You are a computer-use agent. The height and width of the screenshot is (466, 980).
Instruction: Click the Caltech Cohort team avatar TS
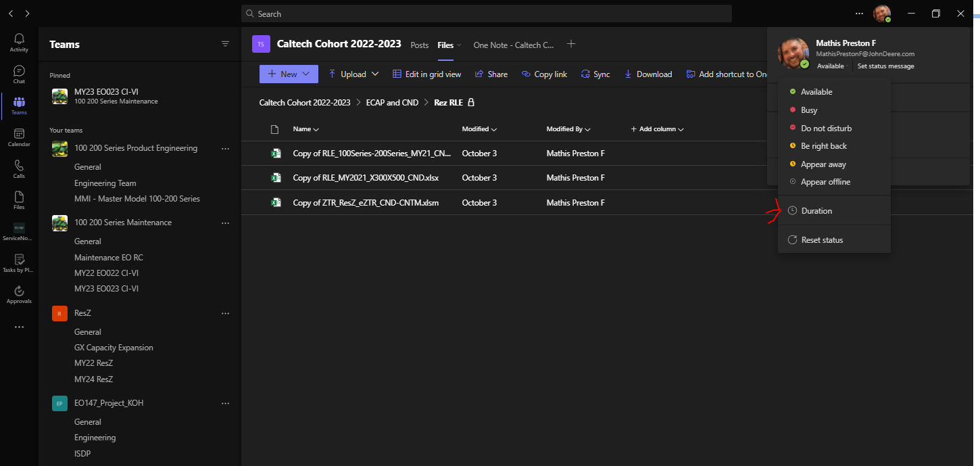tap(261, 44)
